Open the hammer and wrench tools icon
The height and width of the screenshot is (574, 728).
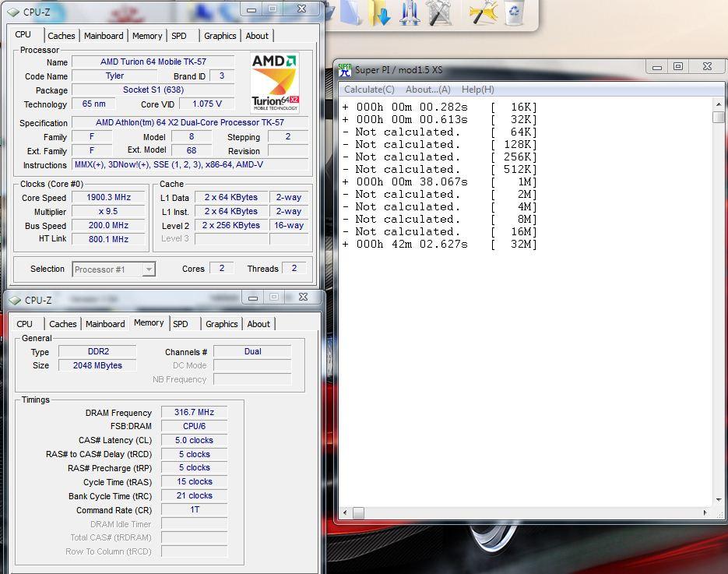pyautogui.click(x=440, y=13)
